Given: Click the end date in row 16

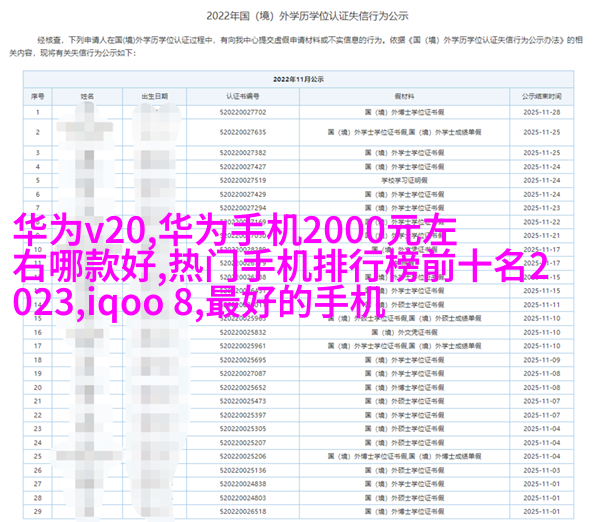Looking at the screenshot, I should tap(542, 332).
